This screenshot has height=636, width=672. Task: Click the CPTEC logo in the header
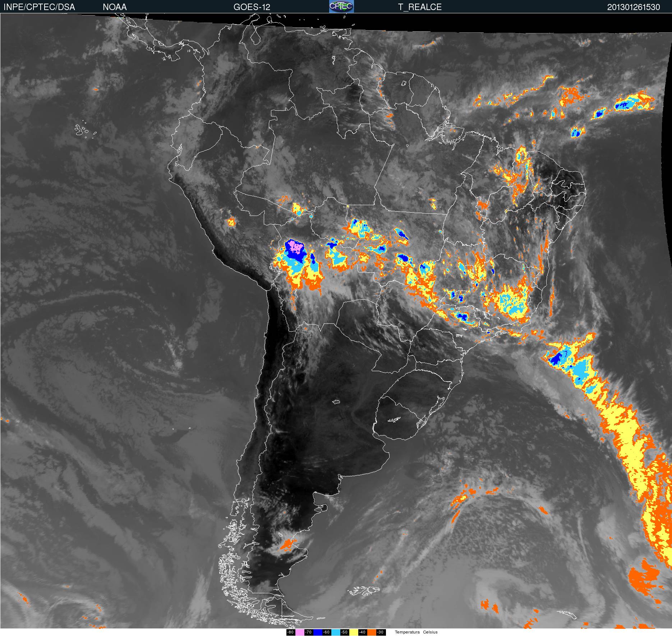point(341,6)
